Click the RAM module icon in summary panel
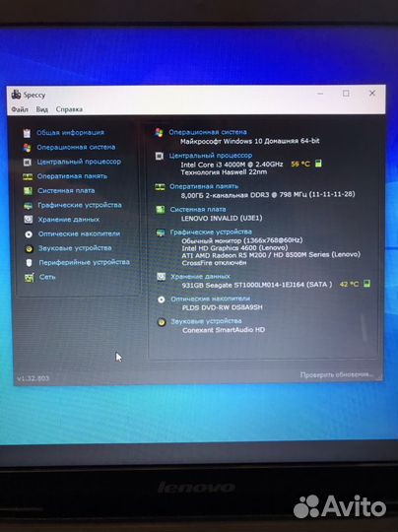 coord(160,187)
